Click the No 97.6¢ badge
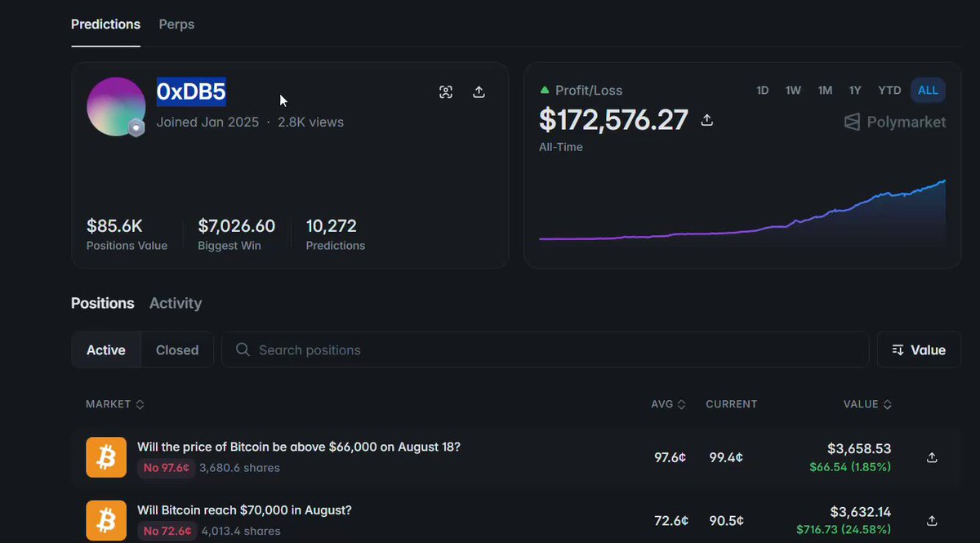Screen dimensions: 980x543 (166, 468)
